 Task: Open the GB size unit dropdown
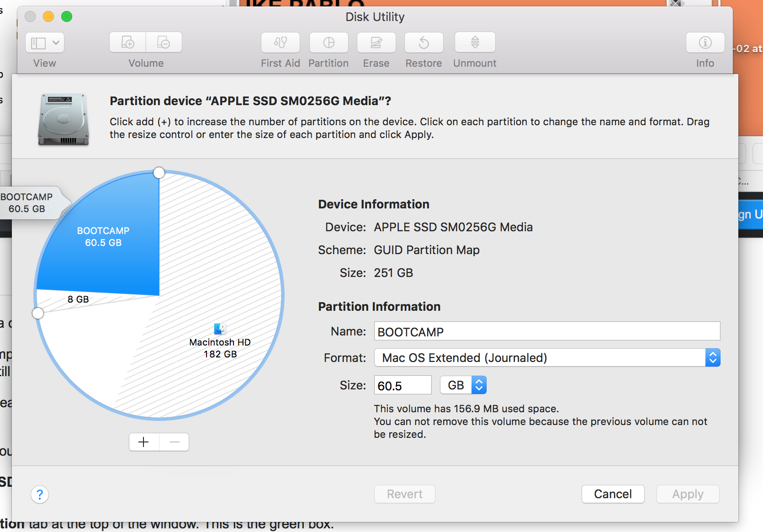point(463,385)
